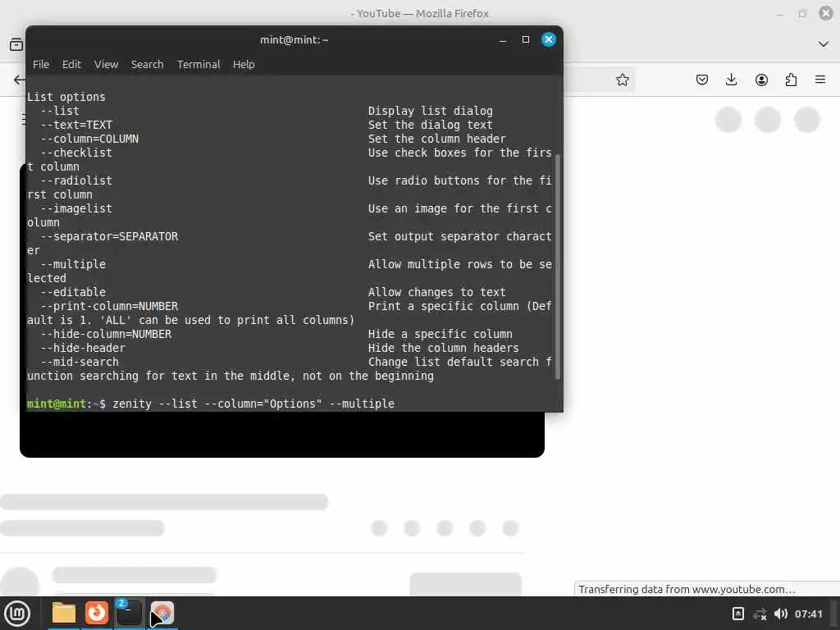Viewport: 840px width, 630px height.
Task: Open terminal windows from taskbar
Action: pyautogui.click(x=129, y=613)
